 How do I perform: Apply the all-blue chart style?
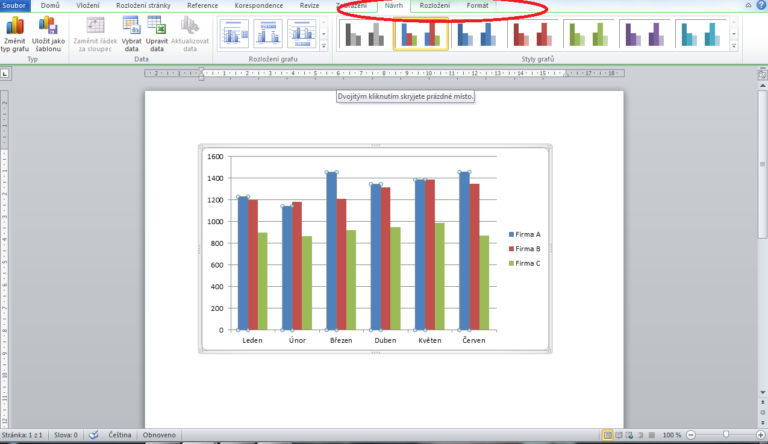point(475,35)
